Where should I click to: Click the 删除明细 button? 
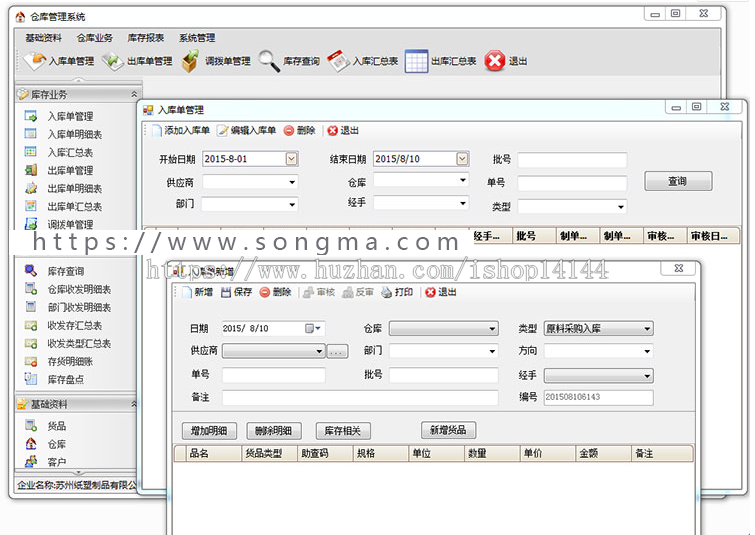click(274, 431)
